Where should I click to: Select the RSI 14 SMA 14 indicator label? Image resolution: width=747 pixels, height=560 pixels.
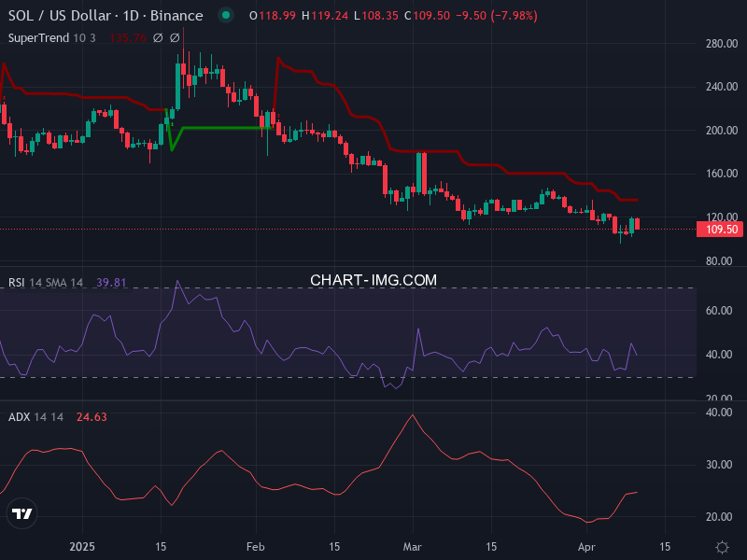(45, 283)
